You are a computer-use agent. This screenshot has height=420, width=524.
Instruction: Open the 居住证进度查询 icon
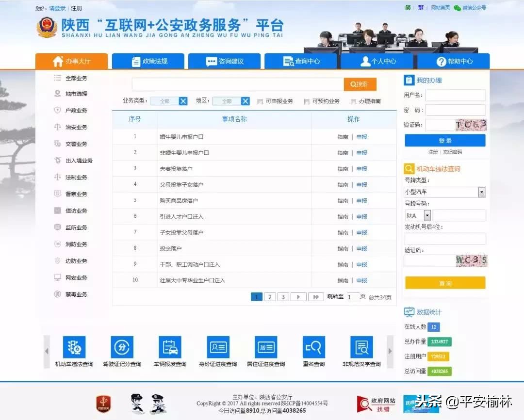tap(266, 347)
